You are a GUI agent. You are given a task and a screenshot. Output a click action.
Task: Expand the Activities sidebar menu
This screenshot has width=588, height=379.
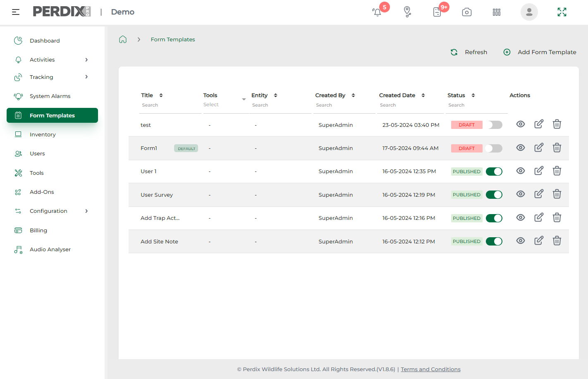43,60
